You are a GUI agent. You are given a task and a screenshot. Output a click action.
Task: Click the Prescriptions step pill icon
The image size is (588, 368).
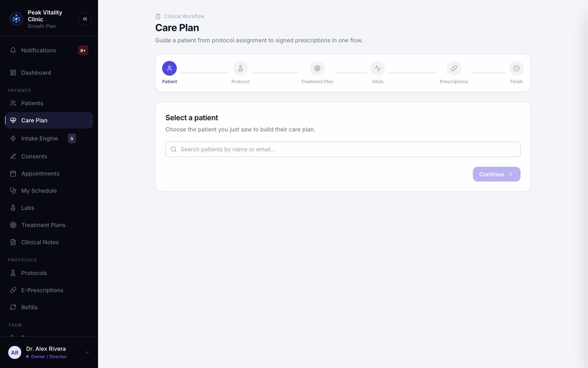pyautogui.click(x=454, y=68)
